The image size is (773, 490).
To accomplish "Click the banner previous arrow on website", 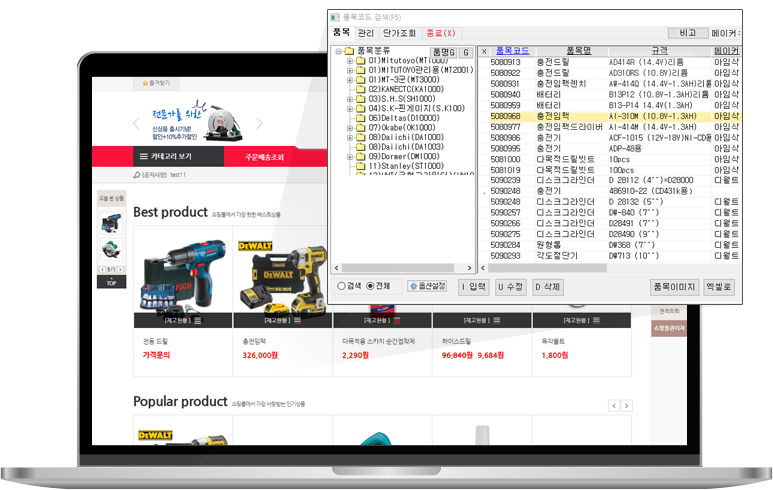I will (x=137, y=124).
